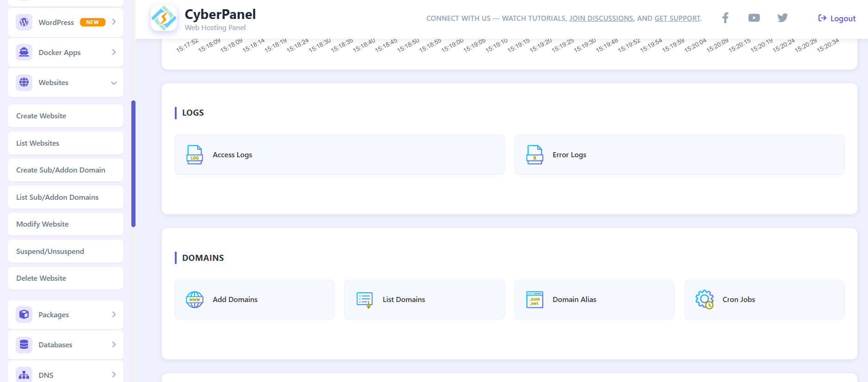Viewport: 868px width, 382px height.
Task: Open Create Website menu item
Action: pyautogui.click(x=66, y=116)
